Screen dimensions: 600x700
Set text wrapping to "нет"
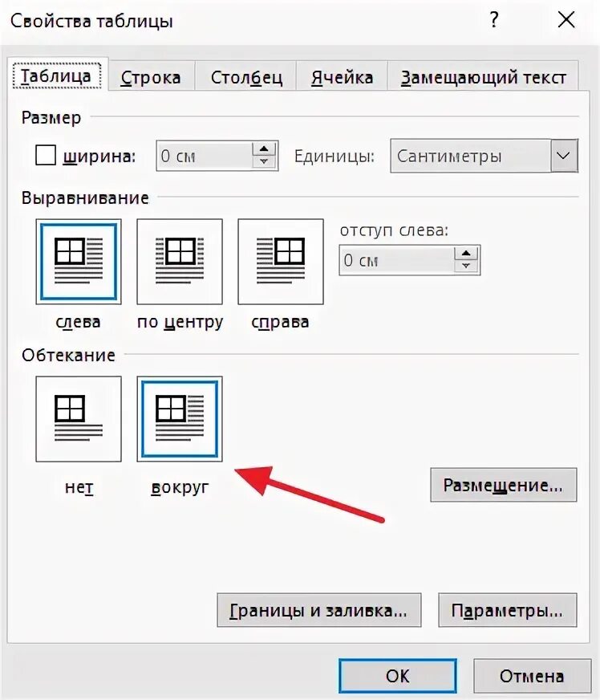(79, 419)
